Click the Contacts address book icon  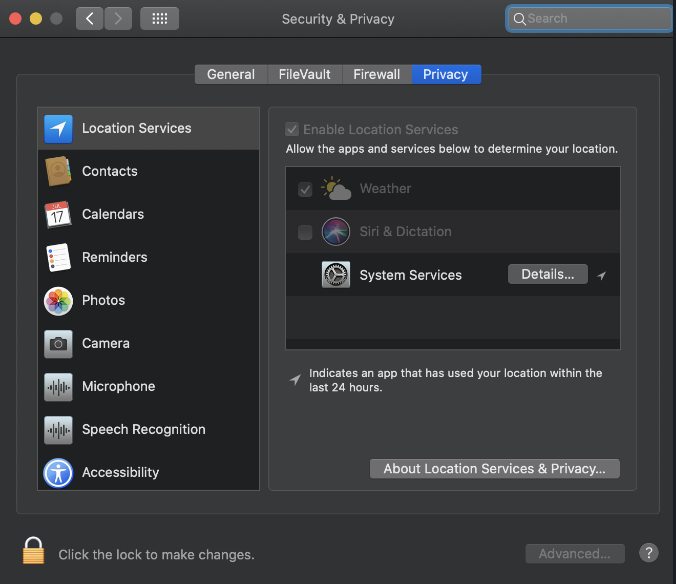tap(58, 171)
